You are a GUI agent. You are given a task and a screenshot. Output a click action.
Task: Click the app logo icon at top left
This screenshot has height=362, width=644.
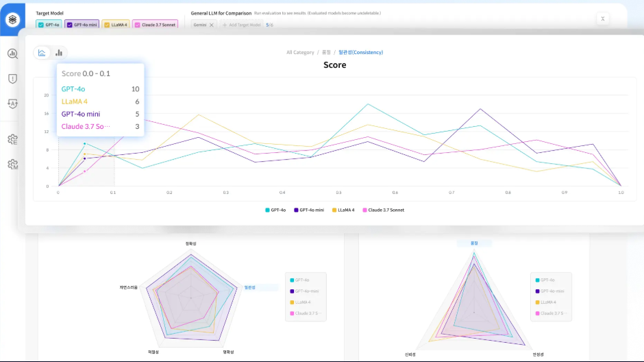[12, 19]
